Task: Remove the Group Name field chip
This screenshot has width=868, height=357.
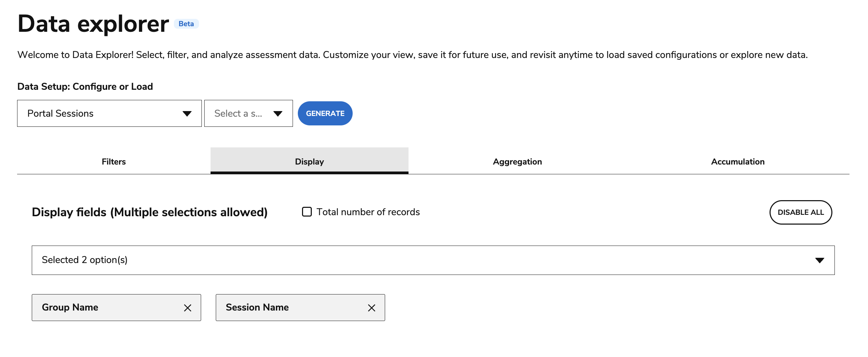Action: [187, 308]
